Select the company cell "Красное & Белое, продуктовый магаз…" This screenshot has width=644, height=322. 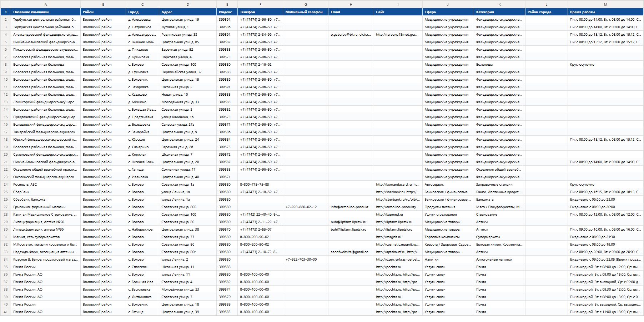pos(46,260)
